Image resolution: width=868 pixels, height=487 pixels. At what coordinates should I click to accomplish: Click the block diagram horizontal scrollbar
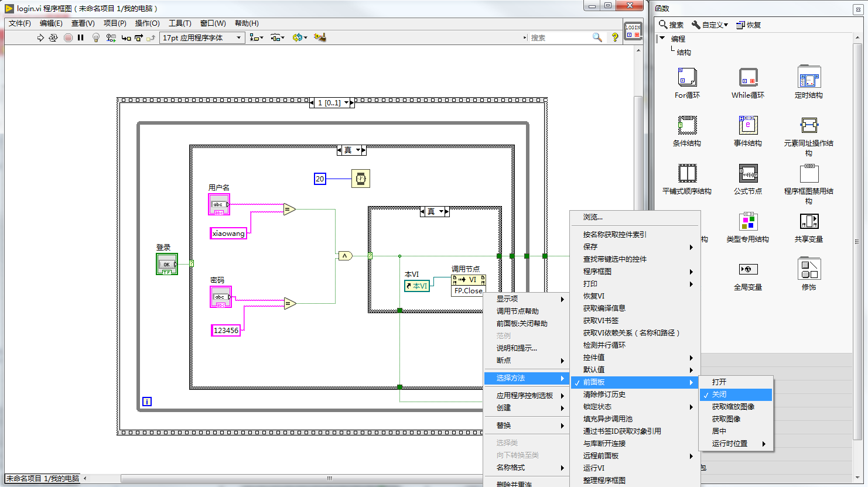tap(329, 479)
